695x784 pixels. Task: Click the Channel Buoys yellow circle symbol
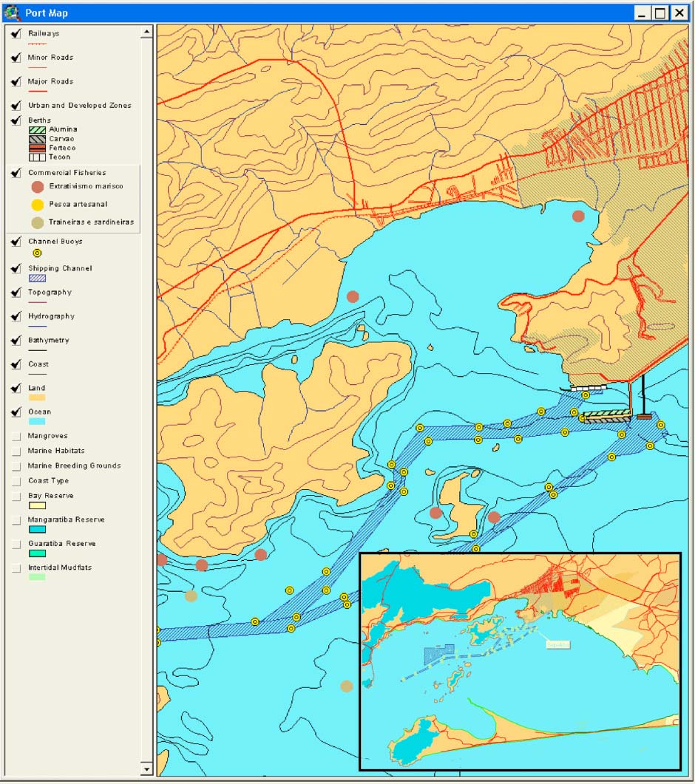tap(37, 253)
